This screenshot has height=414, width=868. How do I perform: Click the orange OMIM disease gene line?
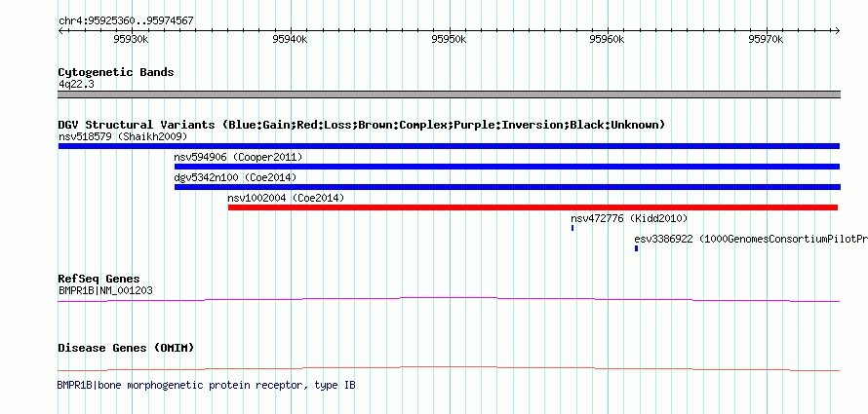coord(449,368)
